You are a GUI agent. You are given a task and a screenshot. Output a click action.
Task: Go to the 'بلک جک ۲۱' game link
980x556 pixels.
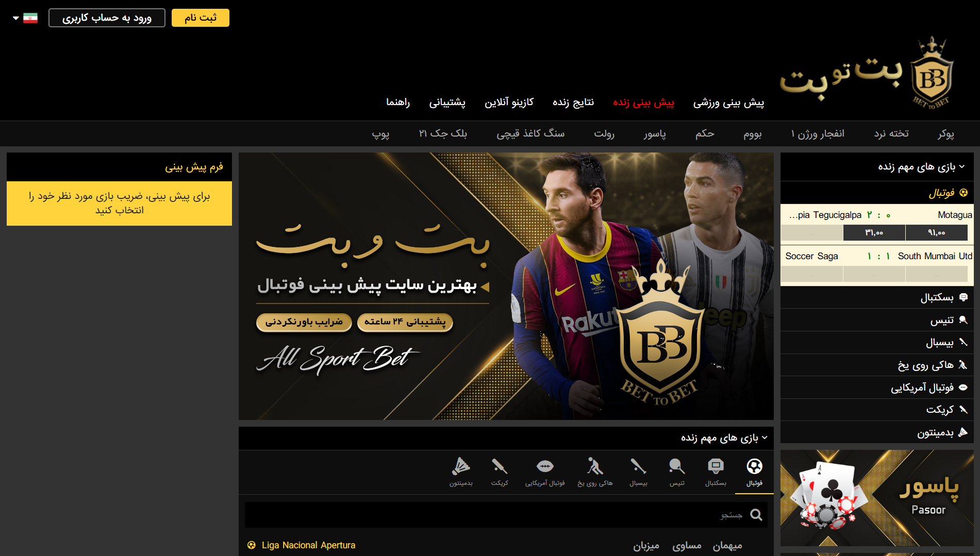point(443,134)
